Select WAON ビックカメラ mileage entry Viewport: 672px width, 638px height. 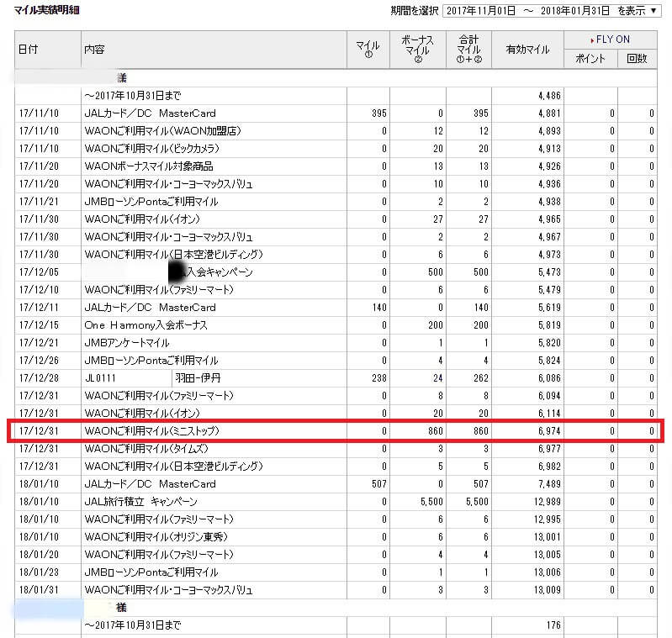click(x=159, y=149)
